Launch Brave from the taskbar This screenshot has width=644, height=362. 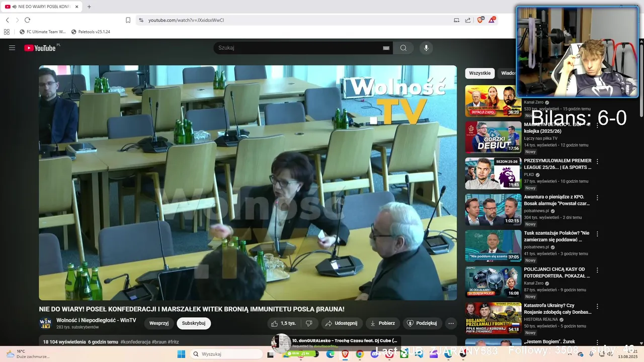coord(345,354)
